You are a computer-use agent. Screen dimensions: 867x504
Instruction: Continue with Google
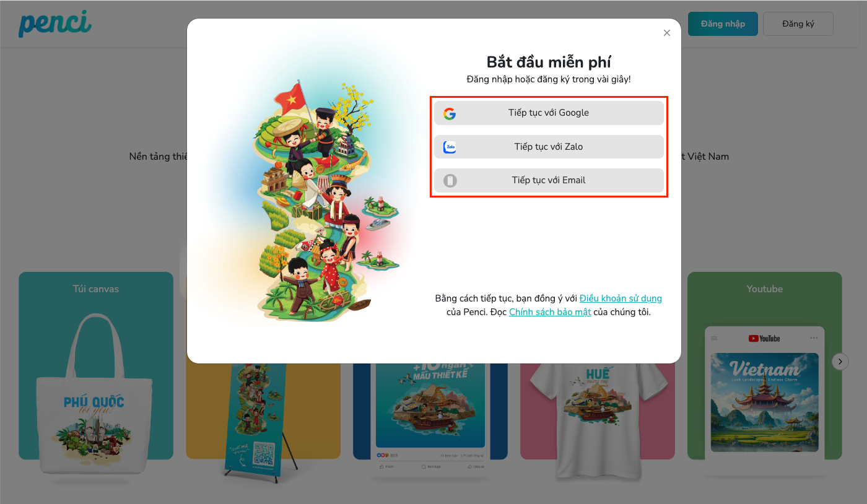[x=549, y=113]
